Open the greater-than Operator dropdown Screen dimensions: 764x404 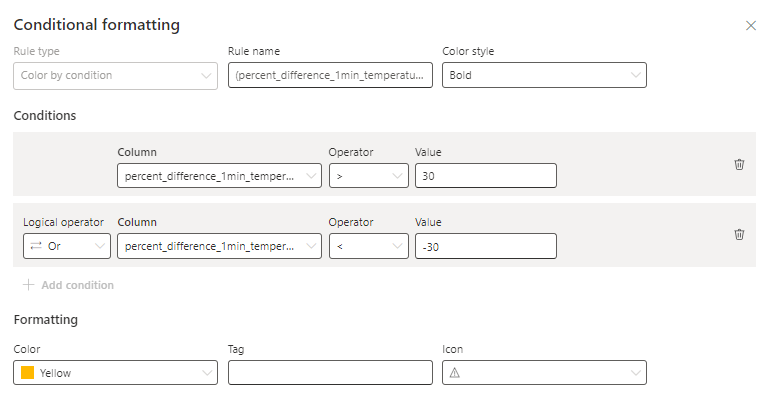(x=369, y=176)
